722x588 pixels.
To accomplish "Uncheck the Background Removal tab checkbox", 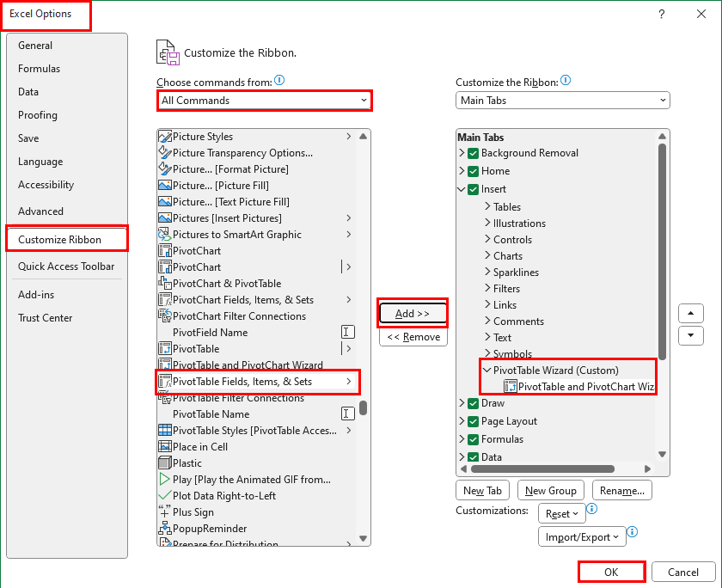I will pos(473,153).
